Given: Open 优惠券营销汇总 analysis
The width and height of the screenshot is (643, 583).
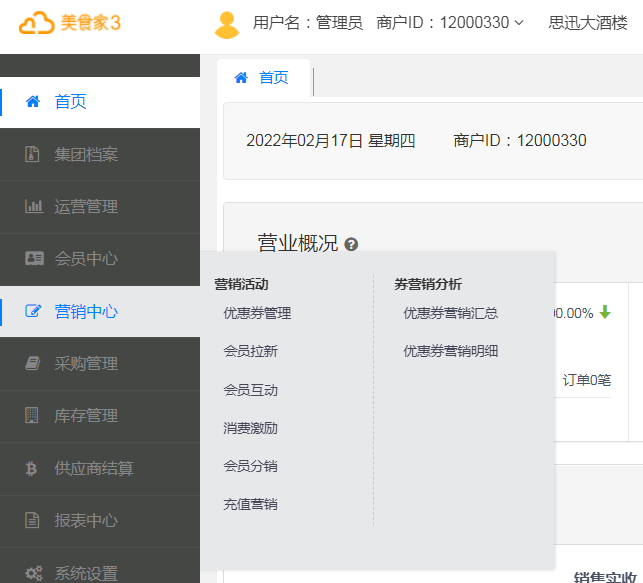Looking at the screenshot, I should point(450,313).
